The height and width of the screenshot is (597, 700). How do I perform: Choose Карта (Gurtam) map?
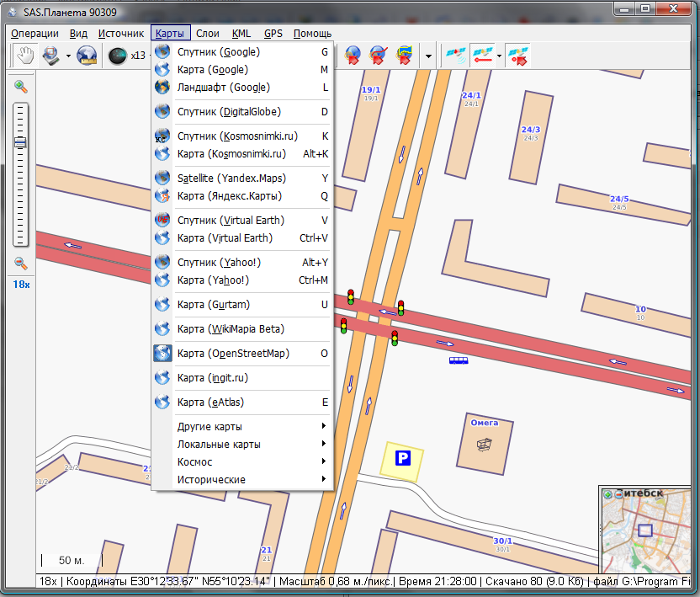(x=242, y=304)
